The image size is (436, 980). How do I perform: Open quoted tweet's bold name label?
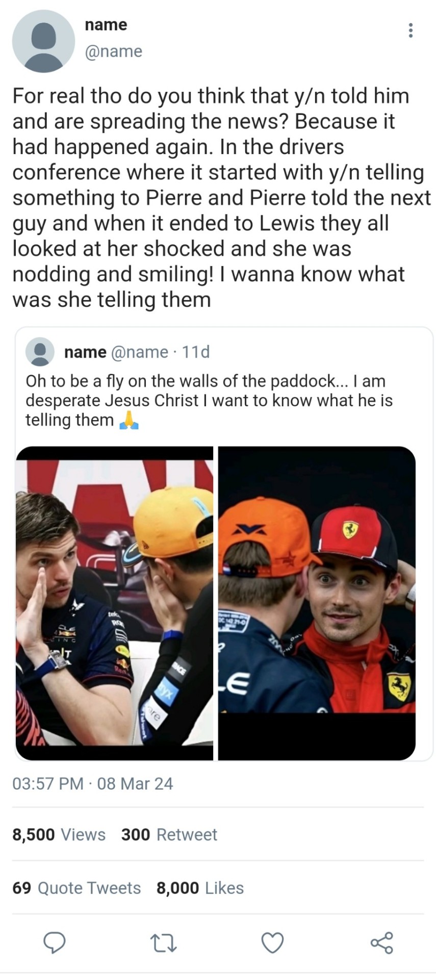pos(85,352)
